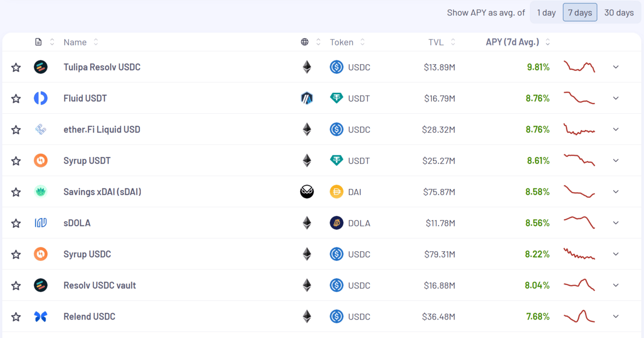Star the ether.Fi Liquid USD vault
644x338 pixels.
(x=16, y=130)
